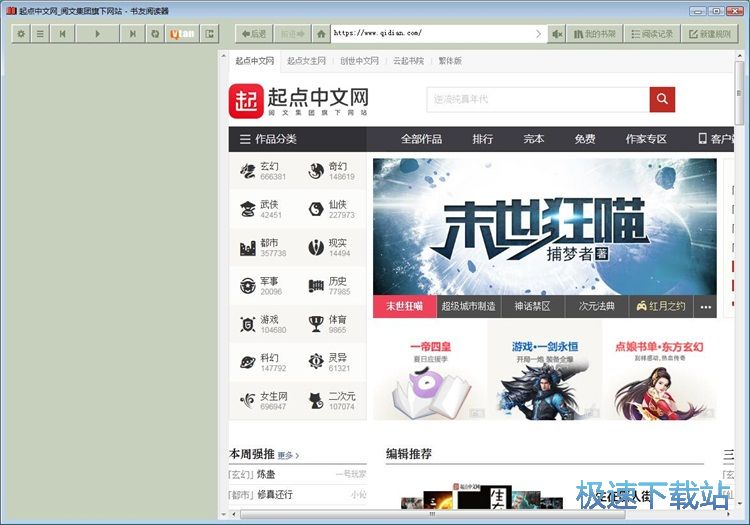
Task: Switch to 起点女生网 tab
Action: pos(305,61)
